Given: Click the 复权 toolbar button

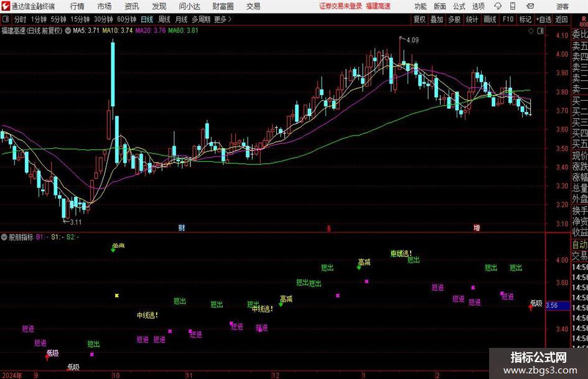Looking at the screenshot, I should [x=419, y=19].
